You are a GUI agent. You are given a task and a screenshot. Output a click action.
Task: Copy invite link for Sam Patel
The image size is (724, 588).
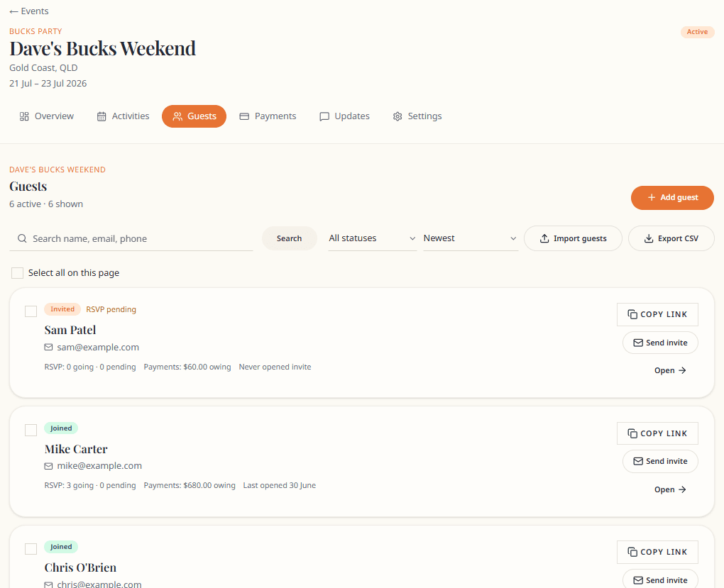[x=657, y=314]
